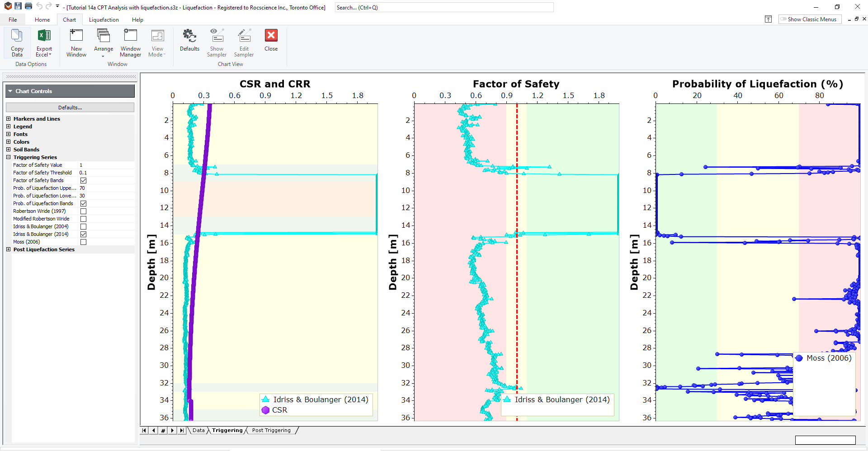Check the Moss (2006) series
This screenshot has height=451, width=868.
point(83,242)
